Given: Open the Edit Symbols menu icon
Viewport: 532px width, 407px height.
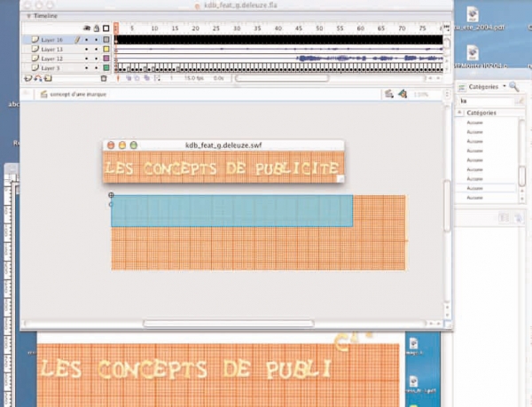Looking at the screenshot, I should coord(403,94).
